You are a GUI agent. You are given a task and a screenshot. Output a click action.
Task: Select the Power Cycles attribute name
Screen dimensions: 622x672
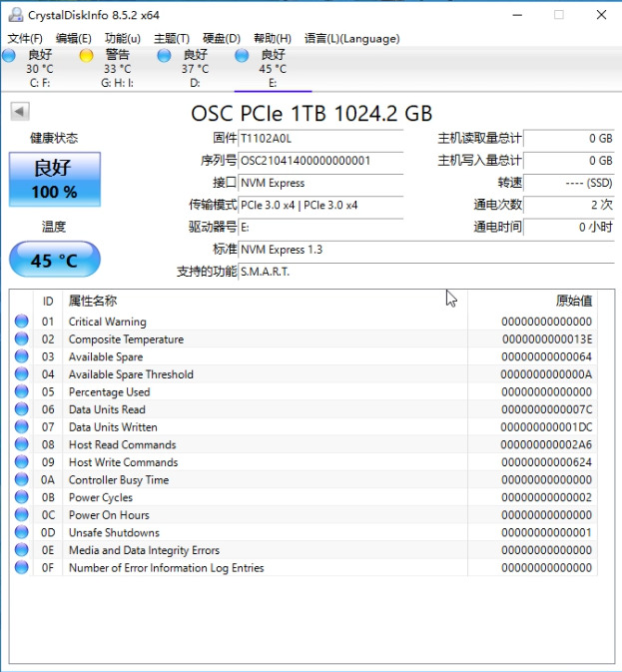coord(101,497)
